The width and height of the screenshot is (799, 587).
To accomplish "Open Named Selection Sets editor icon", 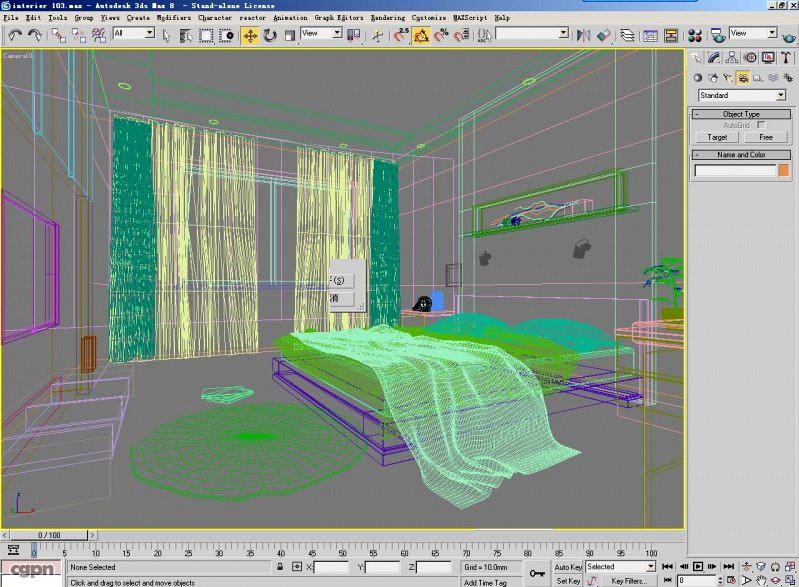I will click(485, 35).
